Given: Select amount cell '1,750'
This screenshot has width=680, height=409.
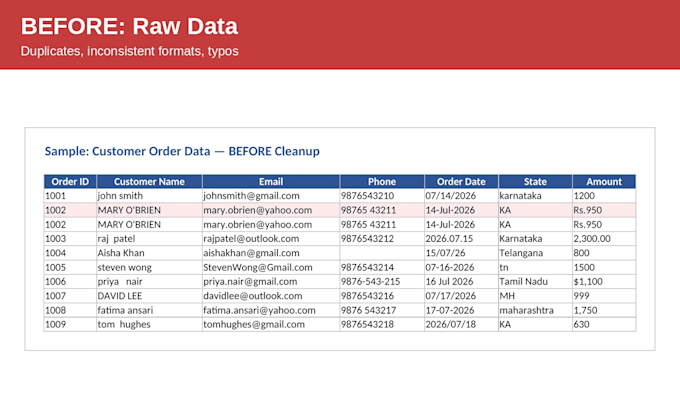Looking at the screenshot, I should click(604, 310).
